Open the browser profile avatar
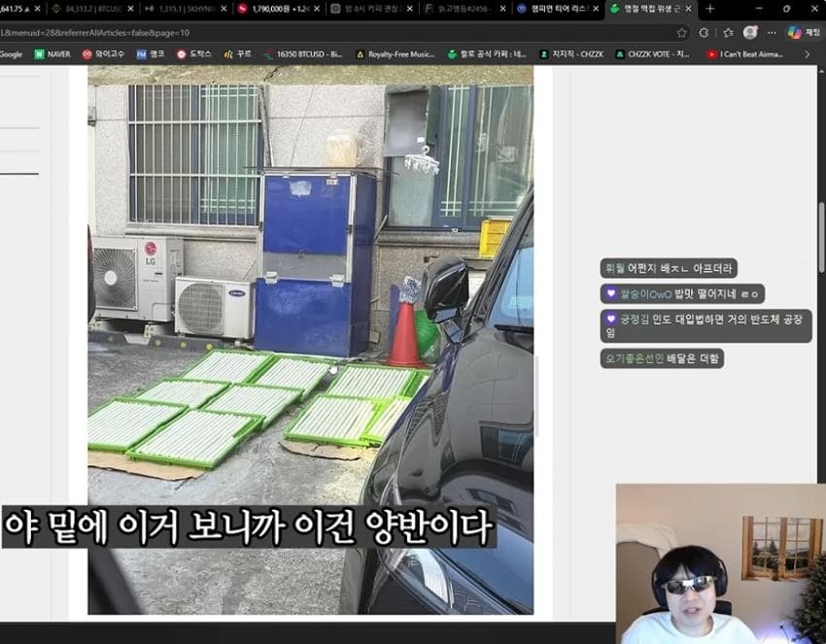This screenshot has width=826, height=644. coord(750,33)
